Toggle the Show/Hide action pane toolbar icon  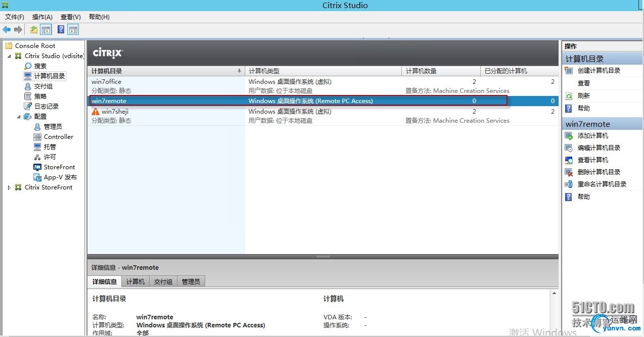pos(73,30)
